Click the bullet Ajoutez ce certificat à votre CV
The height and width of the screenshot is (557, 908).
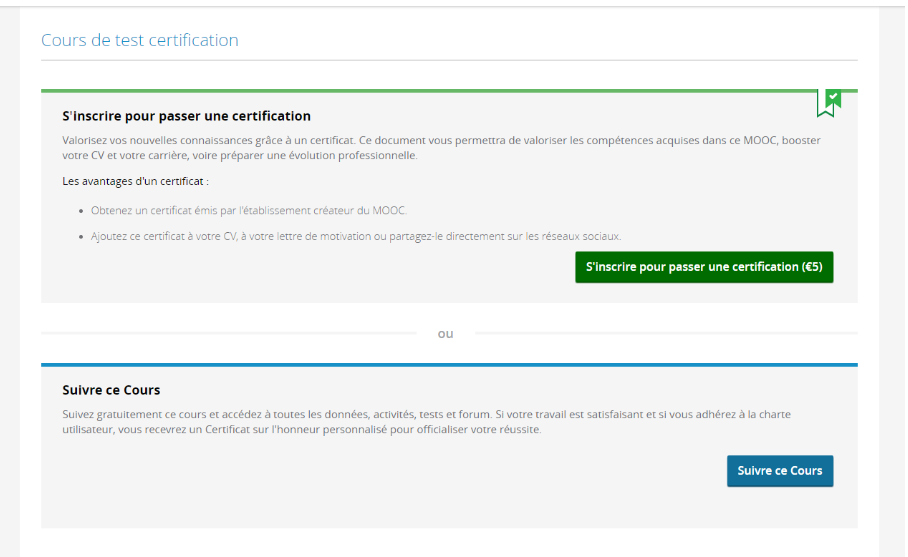point(356,236)
